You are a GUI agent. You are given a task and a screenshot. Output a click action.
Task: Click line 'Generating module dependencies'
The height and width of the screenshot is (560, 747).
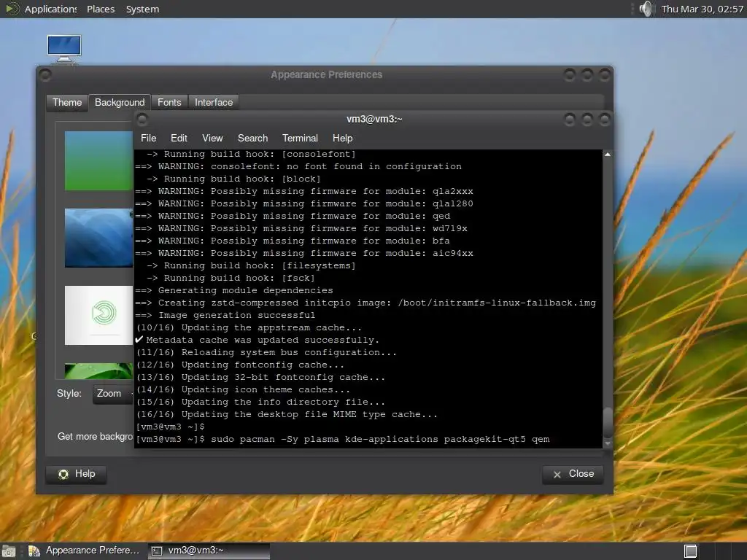(x=245, y=290)
